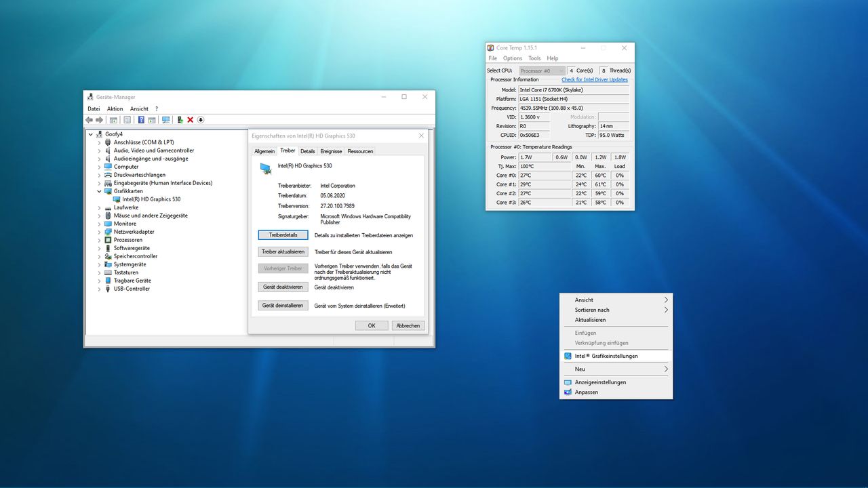The width and height of the screenshot is (868, 488).
Task: Click the USB-Controller tree icon
Action: pos(108,289)
